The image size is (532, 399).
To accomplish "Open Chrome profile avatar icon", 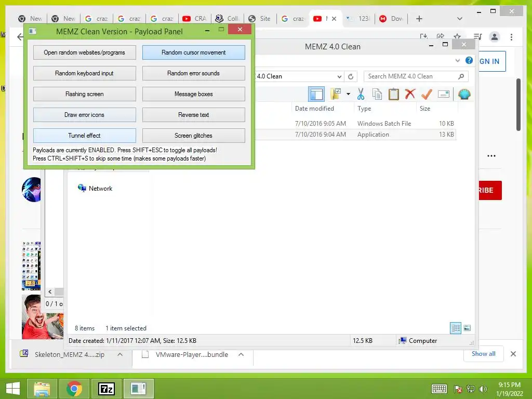I will click(495, 37).
